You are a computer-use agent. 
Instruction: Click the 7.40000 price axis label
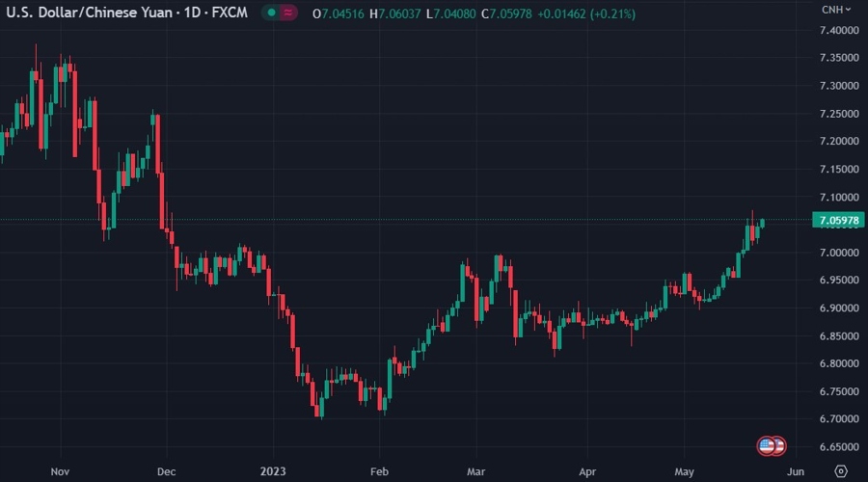coord(839,31)
